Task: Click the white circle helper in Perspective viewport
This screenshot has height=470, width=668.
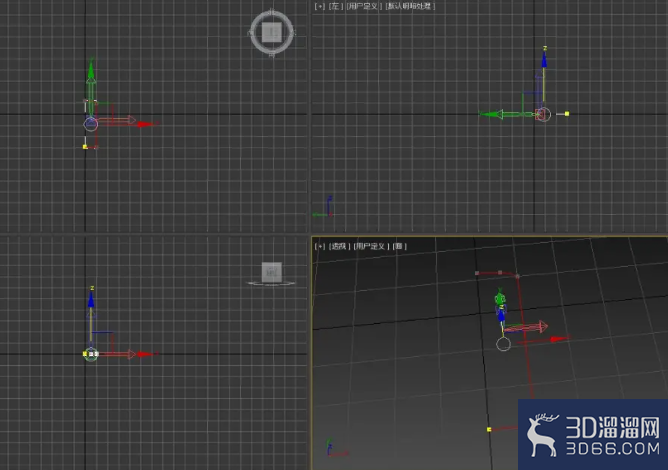Action: click(x=504, y=344)
